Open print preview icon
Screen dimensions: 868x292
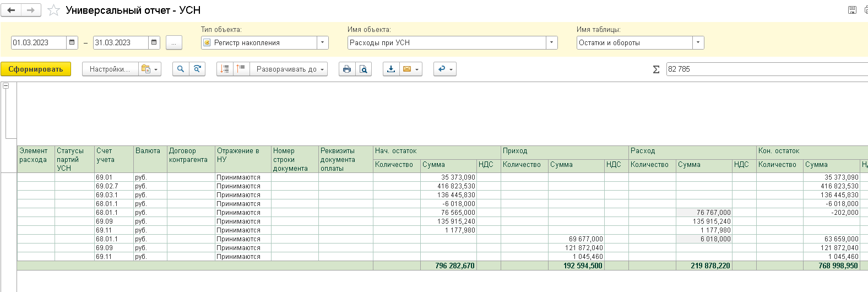(364, 69)
